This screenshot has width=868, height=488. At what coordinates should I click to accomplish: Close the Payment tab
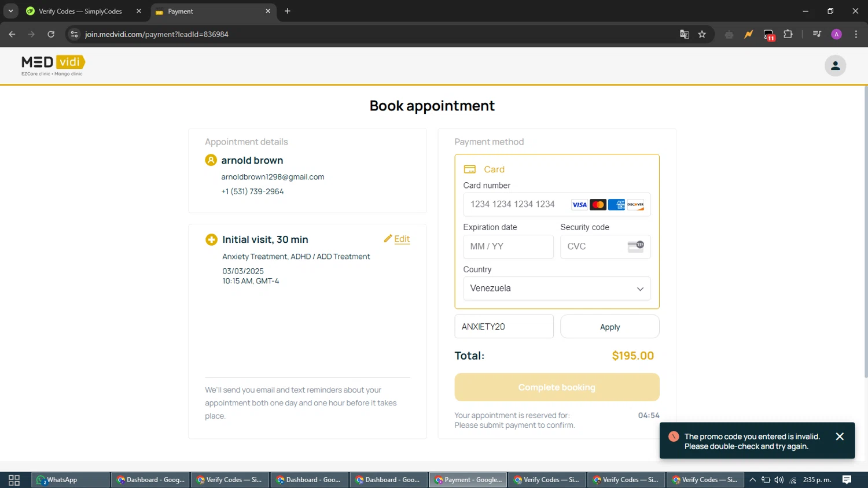coord(268,11)
